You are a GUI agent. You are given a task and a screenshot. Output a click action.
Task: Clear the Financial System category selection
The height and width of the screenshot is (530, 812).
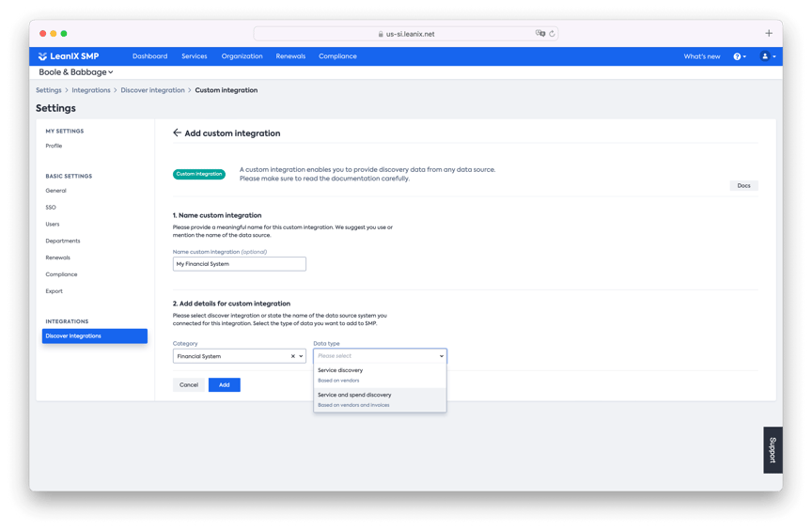pos(292,357)
